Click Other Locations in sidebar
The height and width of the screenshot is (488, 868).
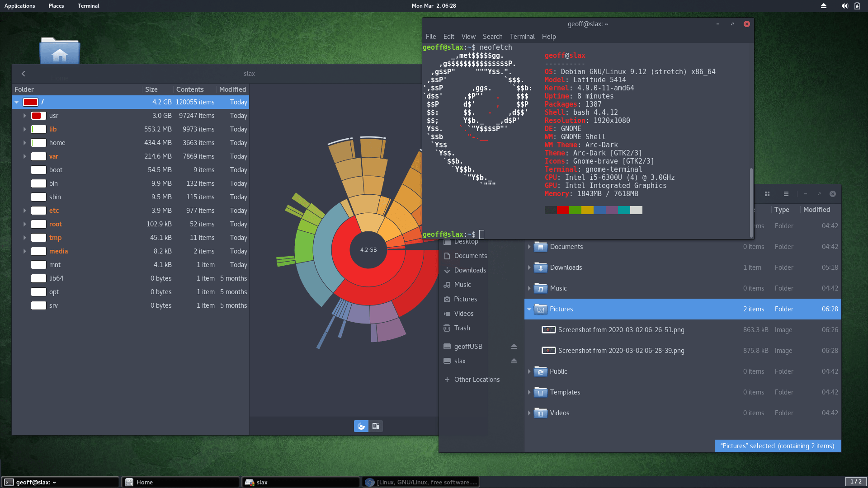click(x=476, y=380)
